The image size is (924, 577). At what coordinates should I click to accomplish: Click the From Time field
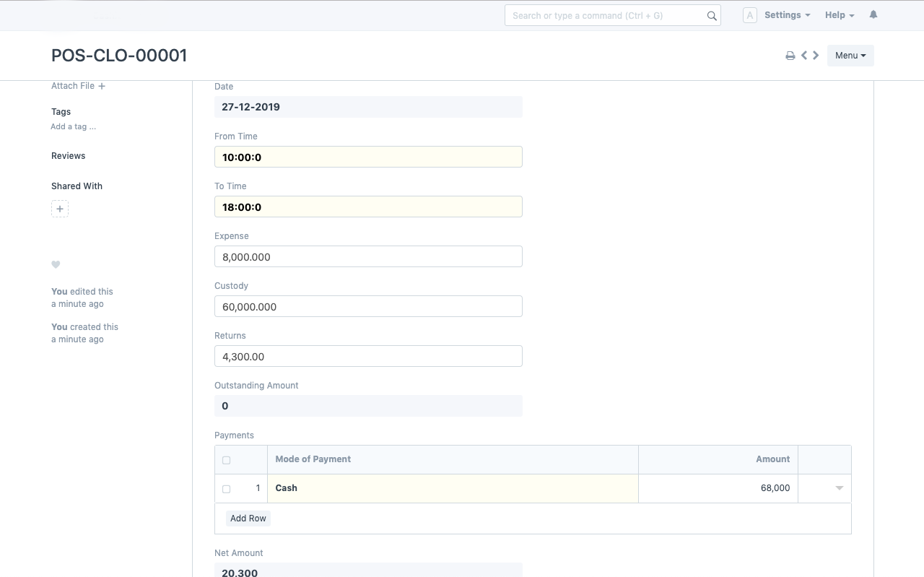pyautogui.click(x=368, y=157)
